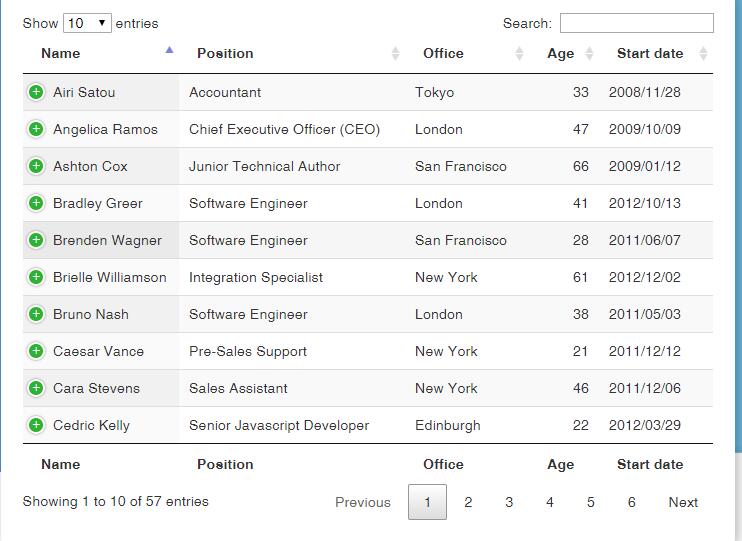
Task: Expand row details for Airi Satou
Action: click(36, 92)
